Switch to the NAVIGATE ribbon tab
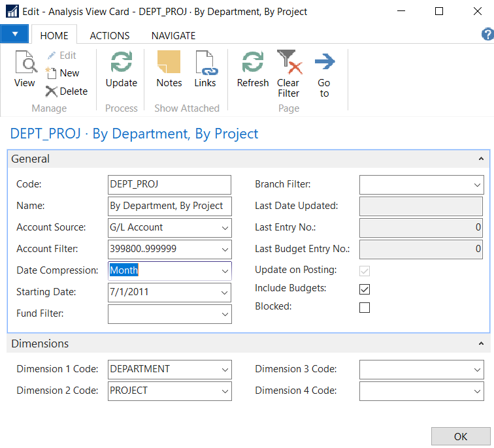 tap(173, 36)
